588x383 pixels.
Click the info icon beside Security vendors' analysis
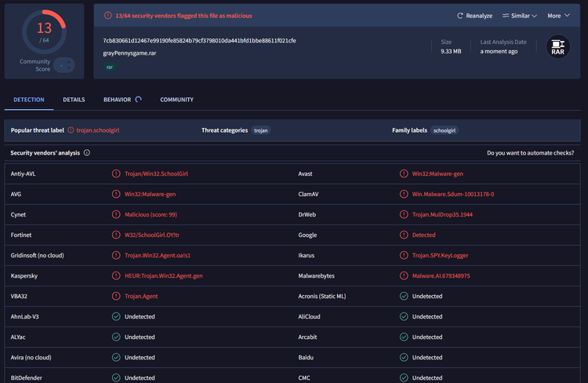coord(87,153)
